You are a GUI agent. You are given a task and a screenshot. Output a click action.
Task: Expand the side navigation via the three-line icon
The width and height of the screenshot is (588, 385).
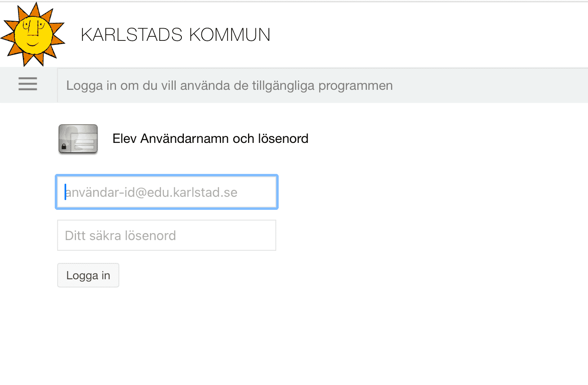coord(28,84)
